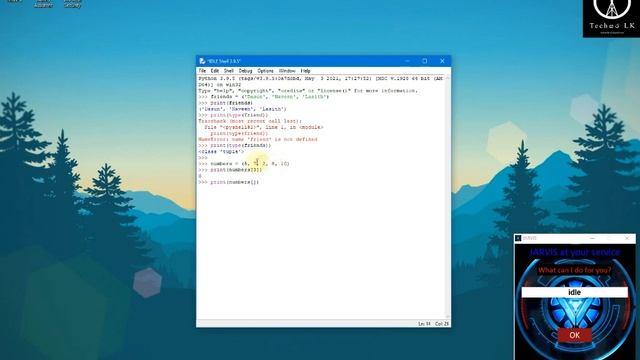Click the 'NameError: name friend is not defined' line
Viewport: 640px width, 360px height.
pyautogui.click(x=258, y=139)
